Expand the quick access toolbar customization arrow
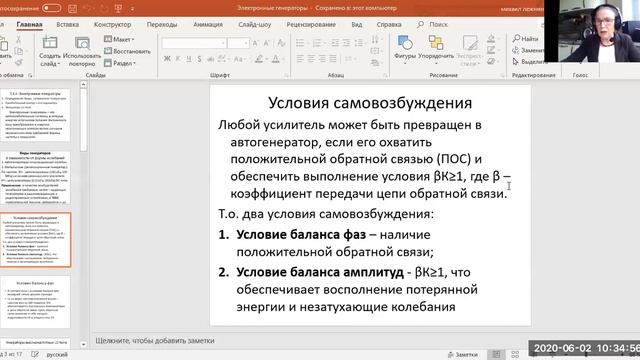The height and width of the screenshot is (360, 640). [x=133, y=9]
